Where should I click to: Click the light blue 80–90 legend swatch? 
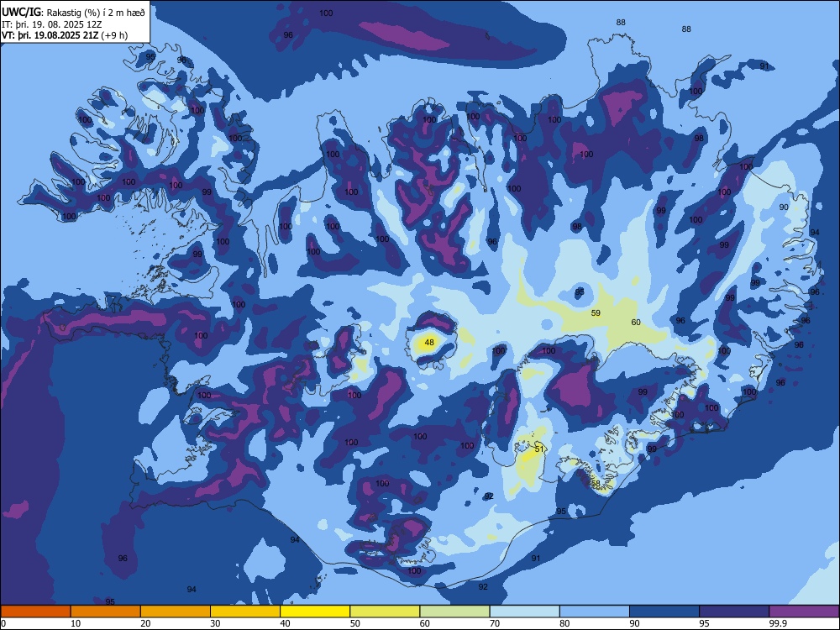(595, 612)
